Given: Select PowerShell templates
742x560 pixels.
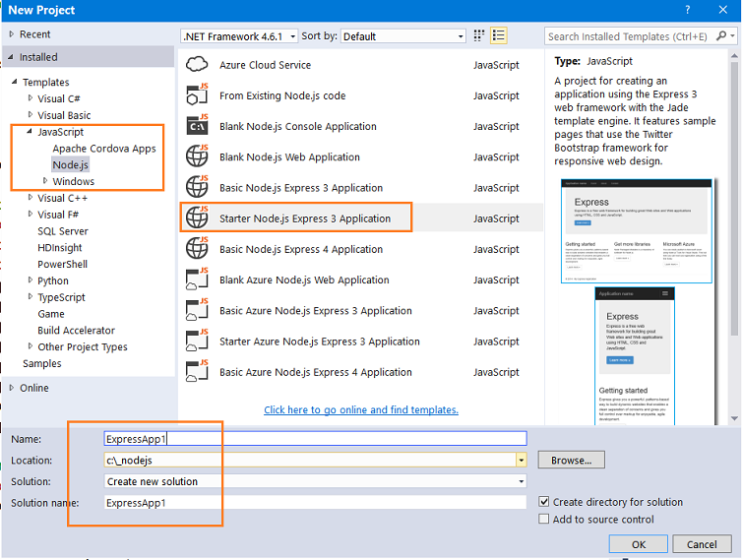Looking at the screenshot, I should point(62,265).
